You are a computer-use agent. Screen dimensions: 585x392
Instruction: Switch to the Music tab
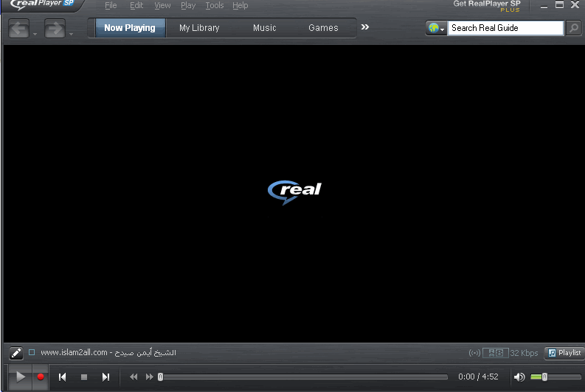[x=265, y=28]
